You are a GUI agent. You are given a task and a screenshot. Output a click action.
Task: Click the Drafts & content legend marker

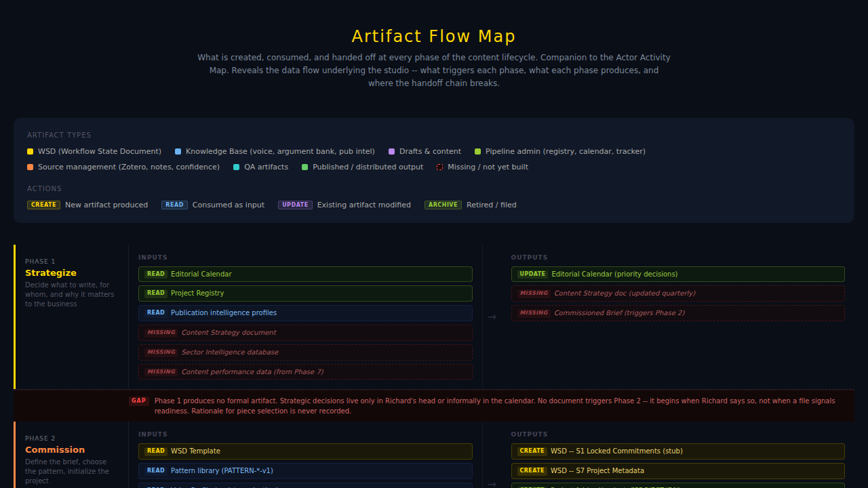(x=391, y=151)
